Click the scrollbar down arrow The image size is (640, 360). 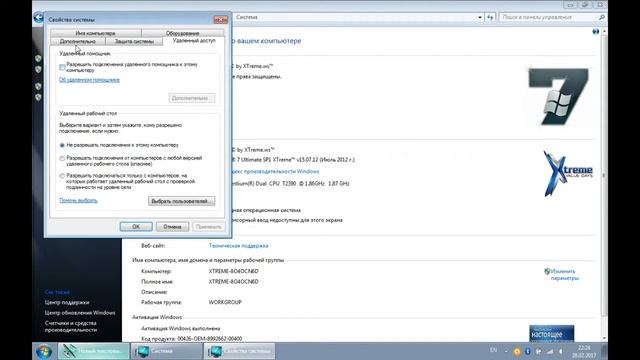pyautogui.click(x=604, y=338)
